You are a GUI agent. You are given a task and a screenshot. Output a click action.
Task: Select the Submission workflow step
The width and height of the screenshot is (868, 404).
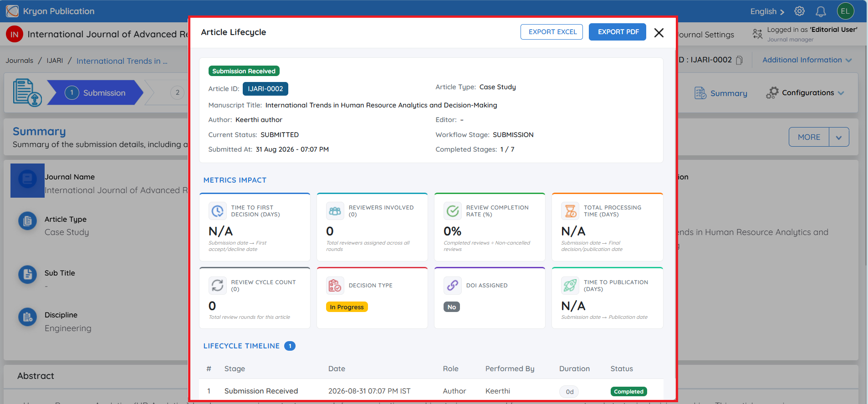pos(95,93)
